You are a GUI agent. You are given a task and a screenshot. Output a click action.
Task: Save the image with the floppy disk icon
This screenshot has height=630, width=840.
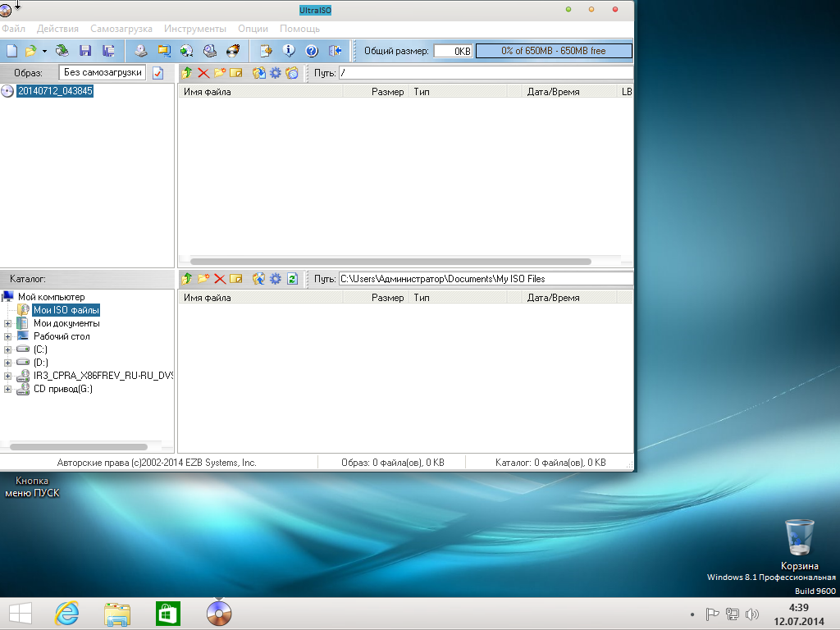click(x=84, y=51)
